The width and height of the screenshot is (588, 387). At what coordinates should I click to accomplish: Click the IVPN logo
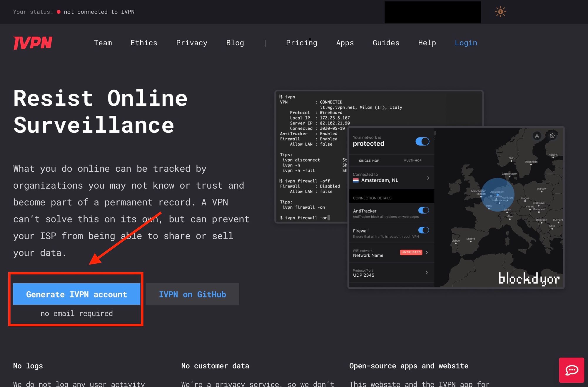click(33, 43)
